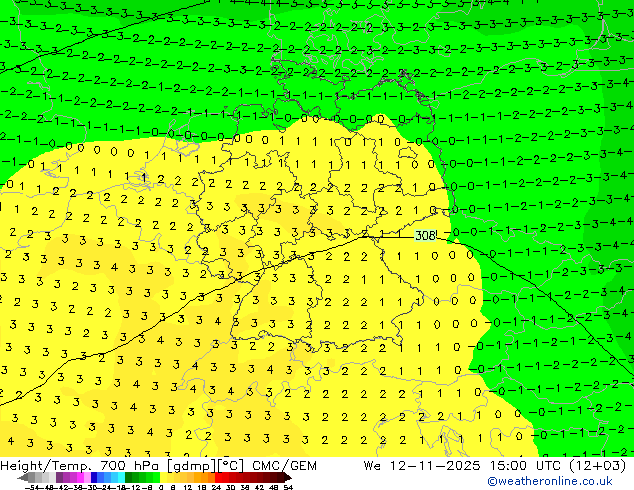Image resolution: width=634 pixels, height=490 pixels.
Task: Click the right arrow tip of the legend
Action: pos(290,478)
